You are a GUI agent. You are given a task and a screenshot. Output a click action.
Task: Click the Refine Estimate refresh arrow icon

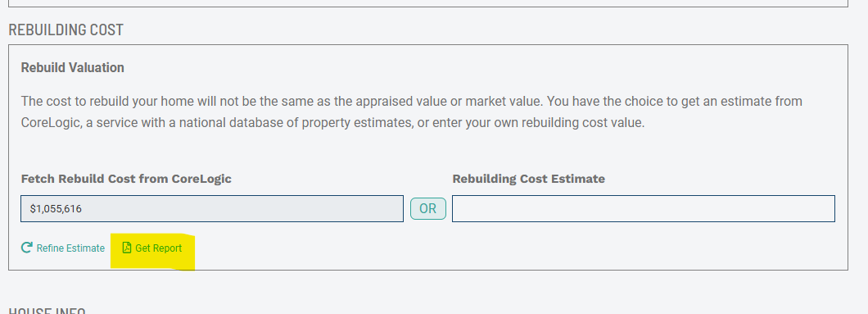tap(26, 248)
